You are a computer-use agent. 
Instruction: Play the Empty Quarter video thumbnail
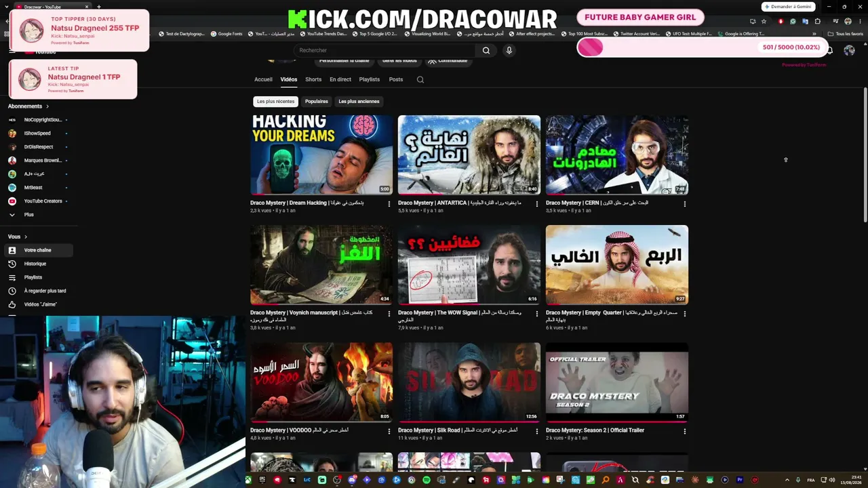pos(617,265)
